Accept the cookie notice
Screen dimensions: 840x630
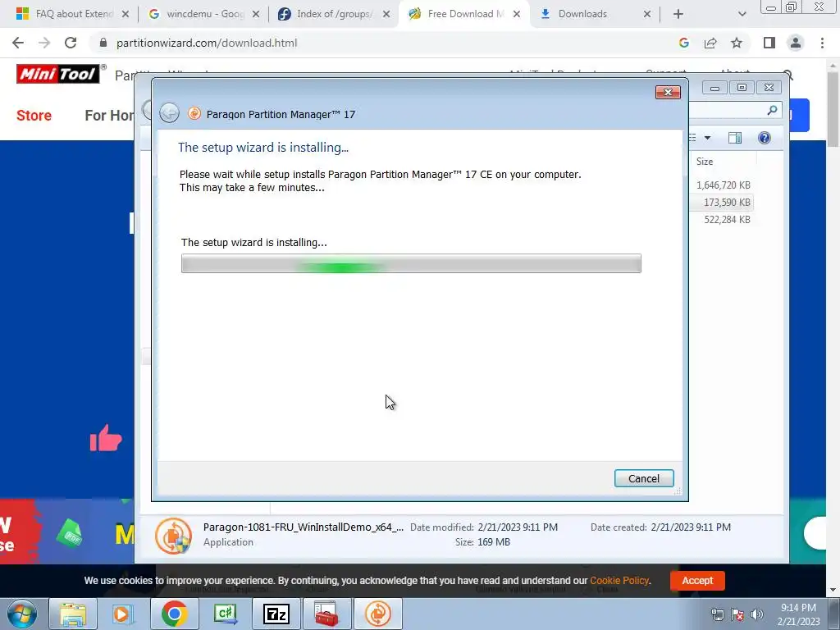tap(697, 580)
